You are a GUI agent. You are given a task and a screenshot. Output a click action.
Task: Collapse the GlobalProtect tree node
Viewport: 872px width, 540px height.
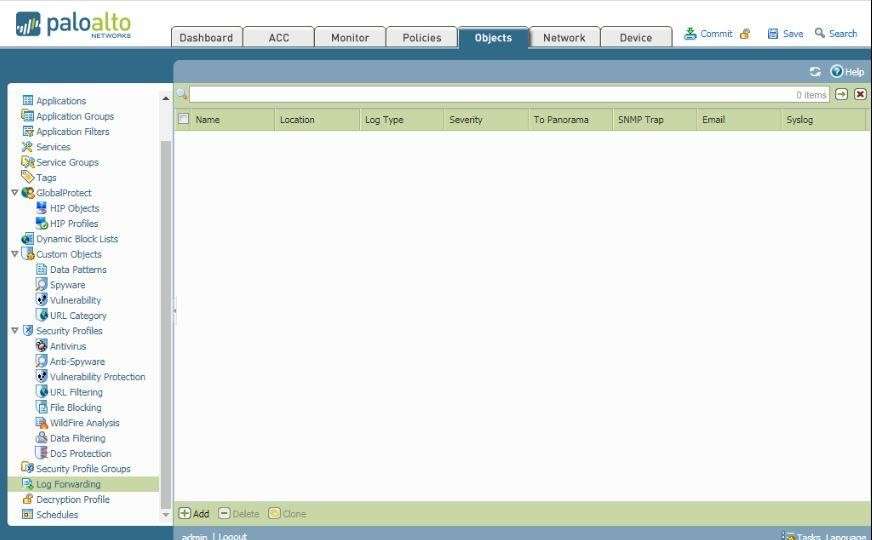[14, 193]
